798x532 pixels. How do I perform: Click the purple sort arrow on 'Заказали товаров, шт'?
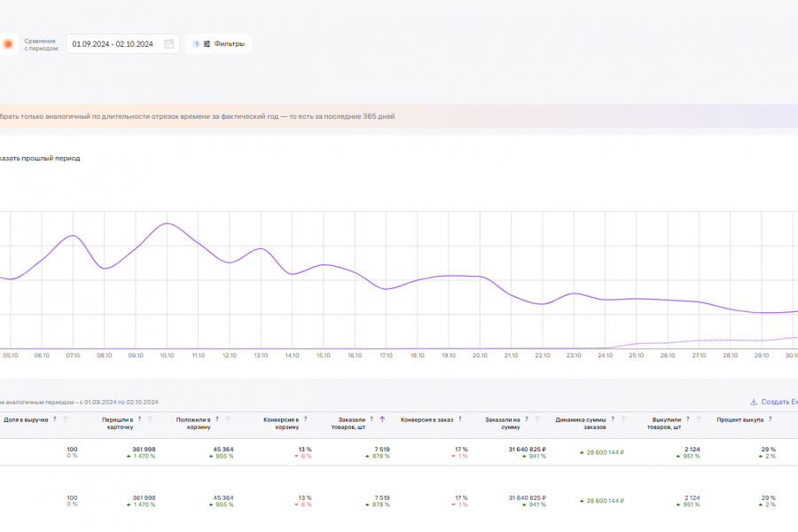382,419
